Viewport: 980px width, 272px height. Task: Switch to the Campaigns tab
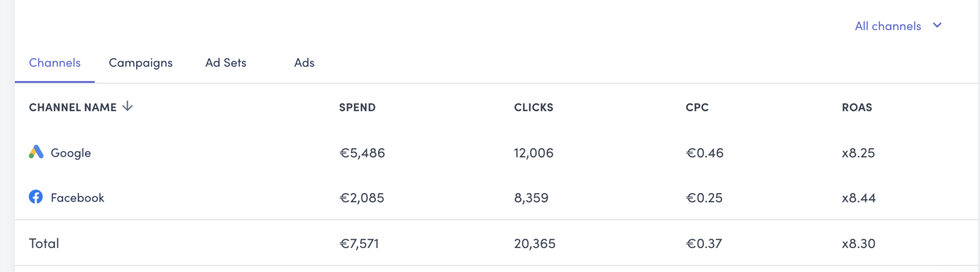[140, 63]
